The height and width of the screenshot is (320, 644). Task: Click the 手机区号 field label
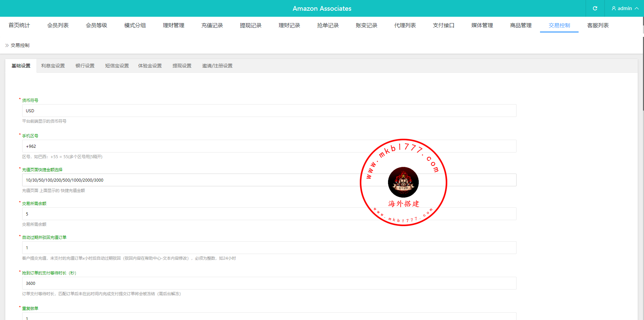point(30,136)
